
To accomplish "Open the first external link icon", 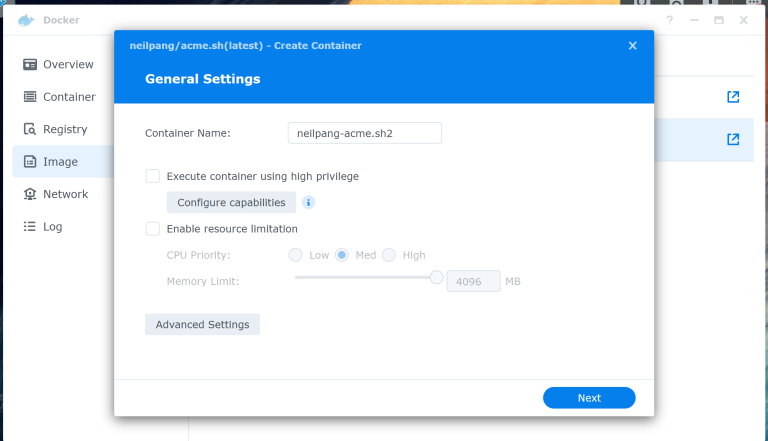I will point(733,97).
